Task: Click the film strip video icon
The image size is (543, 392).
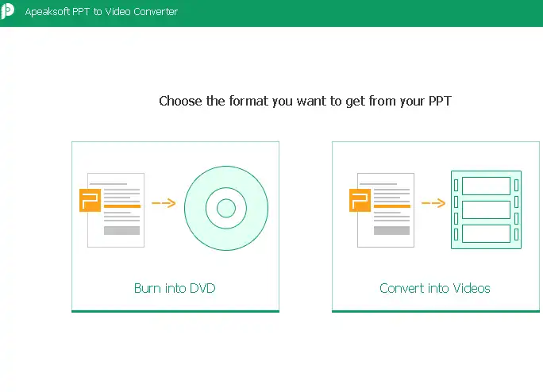Action: coord(486,210)
